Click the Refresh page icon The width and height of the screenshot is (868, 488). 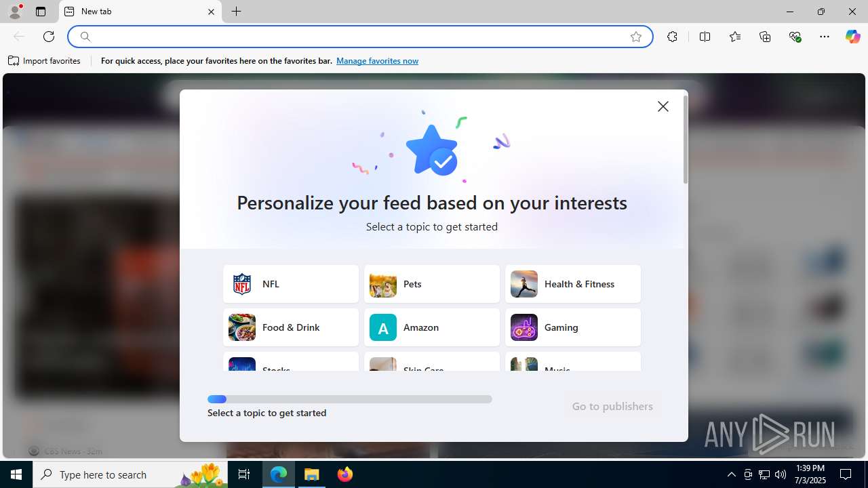point(49,37)
